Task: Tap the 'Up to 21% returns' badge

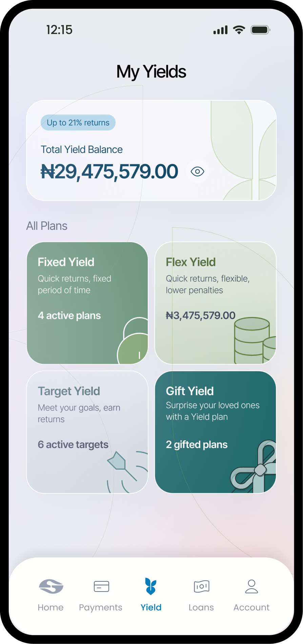Action: (x=78, y=123)
